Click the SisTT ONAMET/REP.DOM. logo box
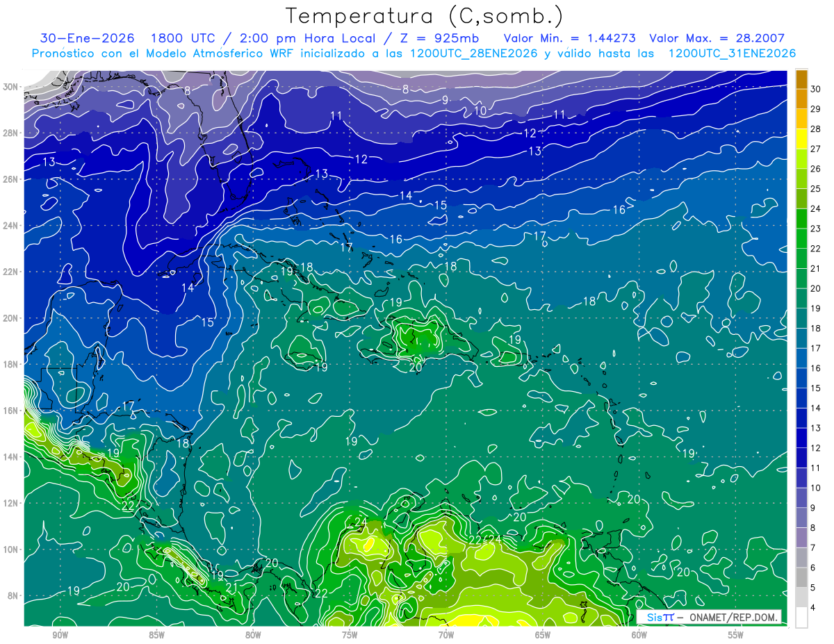 point(709,618)
